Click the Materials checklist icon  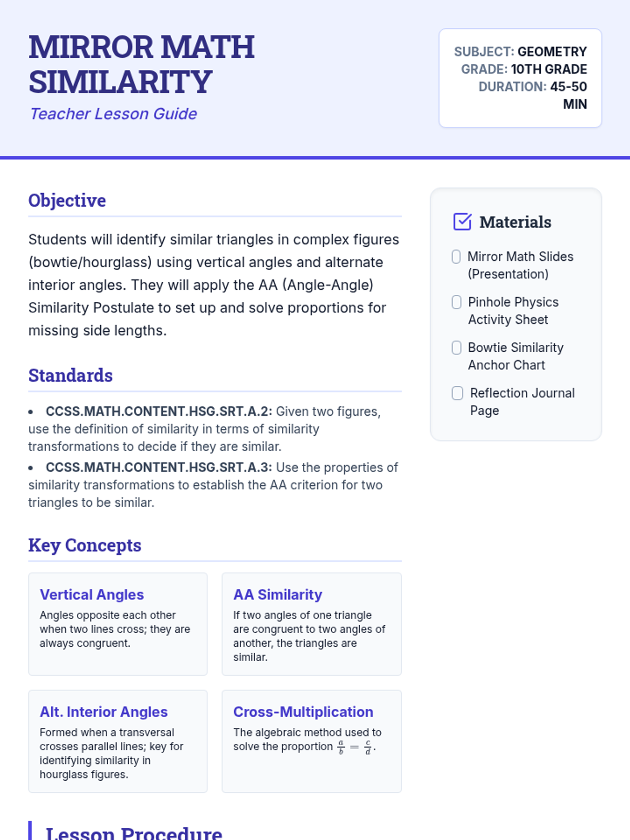462,222
